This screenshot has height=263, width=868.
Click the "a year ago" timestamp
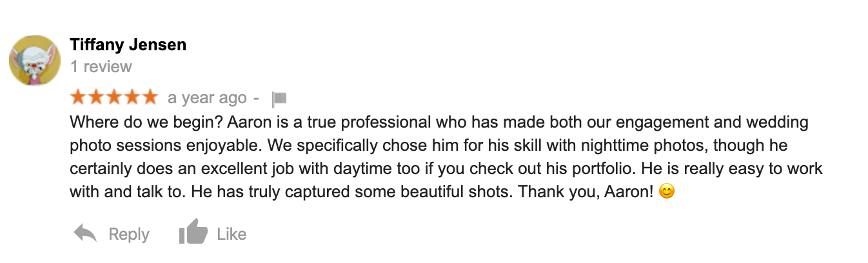point(207,98)
